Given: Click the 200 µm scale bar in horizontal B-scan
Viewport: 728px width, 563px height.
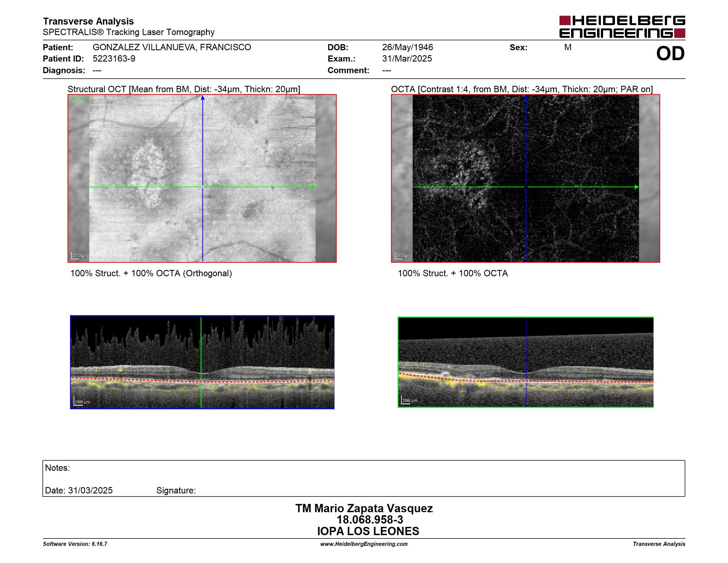Looking at the screenshot, I should [x=410, y=400].
